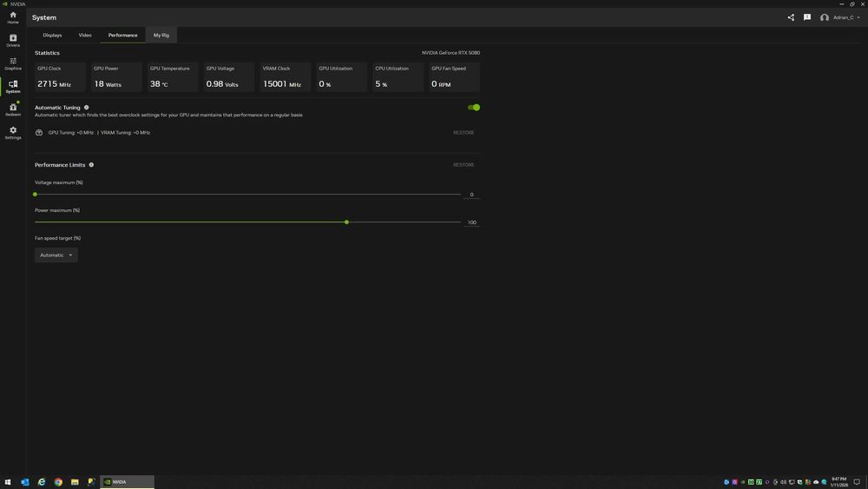Launch Outlook from the taskbar
This screenshot has height=489, width=868.
(x=25, y=482)
